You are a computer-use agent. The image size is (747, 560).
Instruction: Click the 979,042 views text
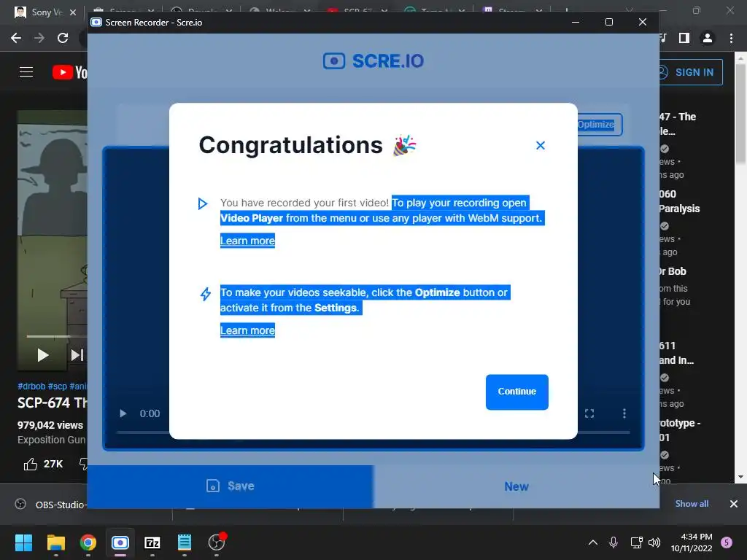tap(50, 425)
